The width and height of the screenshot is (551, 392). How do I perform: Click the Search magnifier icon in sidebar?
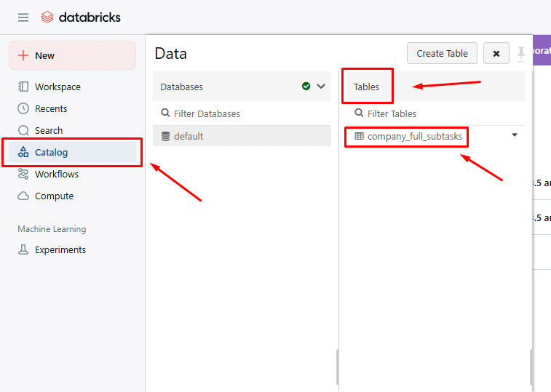coord(23,130)
